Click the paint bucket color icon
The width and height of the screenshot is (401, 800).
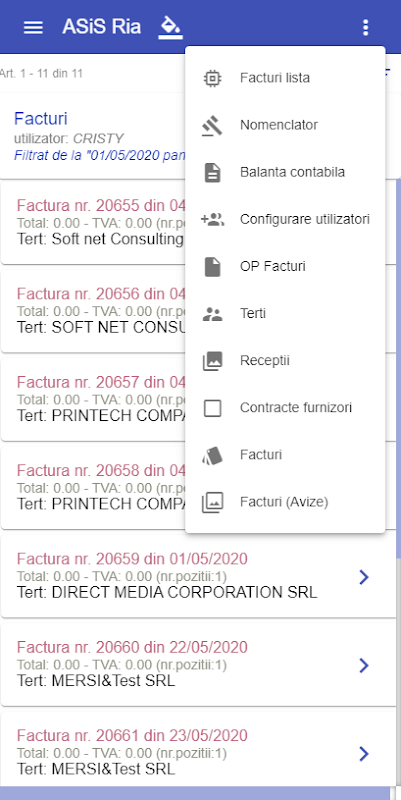click(170, 27)
